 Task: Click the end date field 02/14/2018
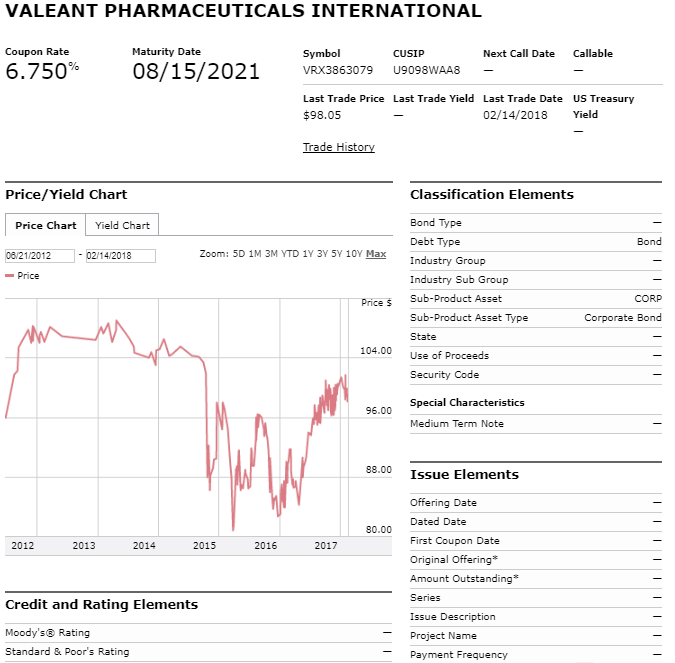[121, 256]
